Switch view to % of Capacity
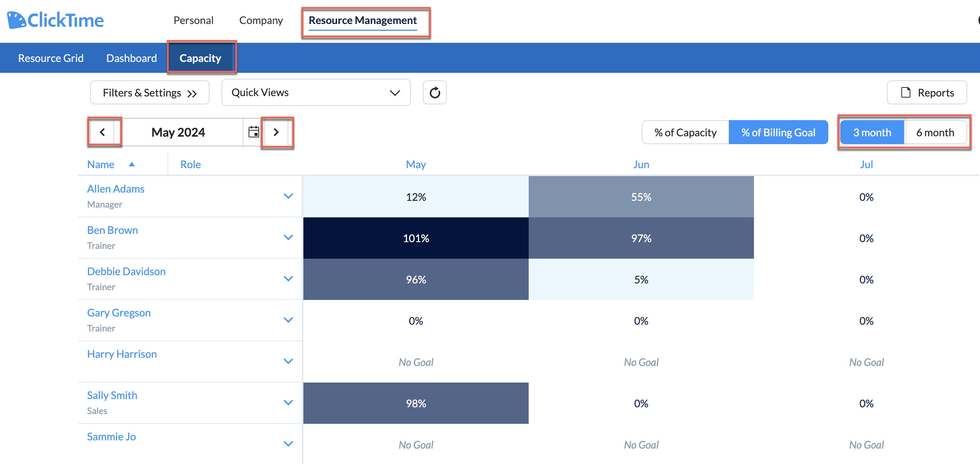The height and width of the screenshot is (464, 980). (685, 132)
